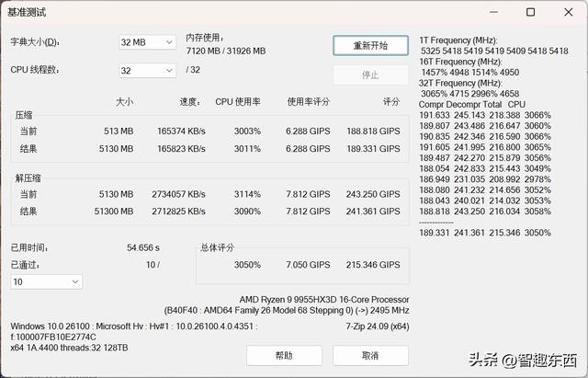Click the 7-Zip 24.09 (x64) version text
Viewport: 588px width, 378px height.
(378, 326)
